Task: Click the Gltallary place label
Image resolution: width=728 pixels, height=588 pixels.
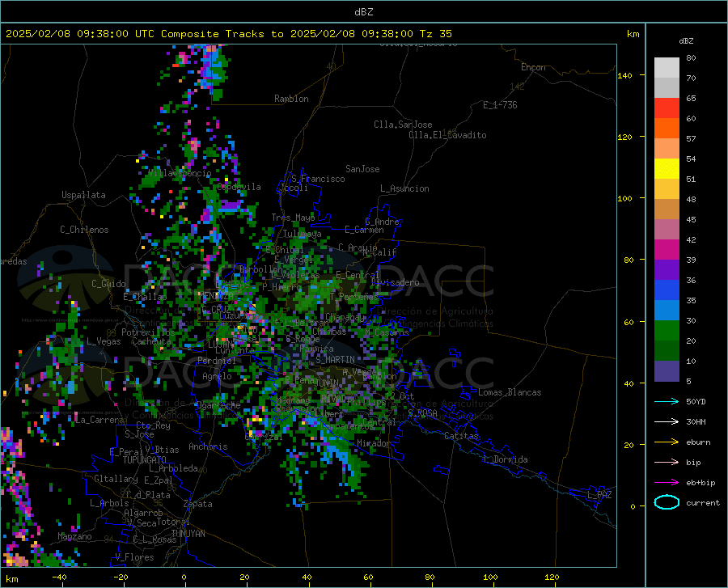Action: pos(116,479)
